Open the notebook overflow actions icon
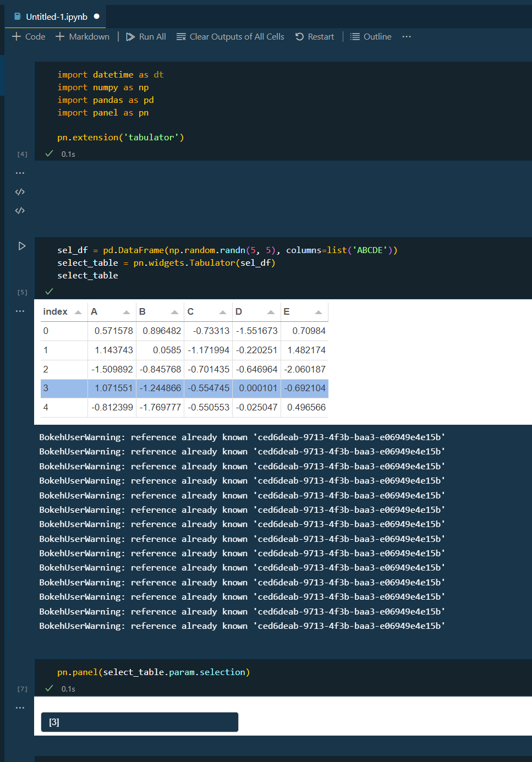Image resolution: width=532 pixels, height=762 pixels. [406, 36]
